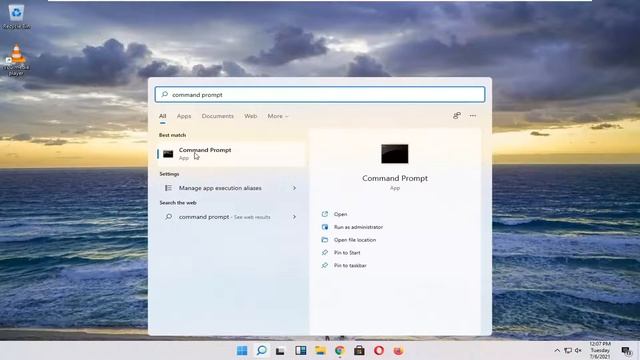Screen dimensions: 640x360
Task: Click the Manage app execution aliases list icon
Action: click(x=168, y=188)
